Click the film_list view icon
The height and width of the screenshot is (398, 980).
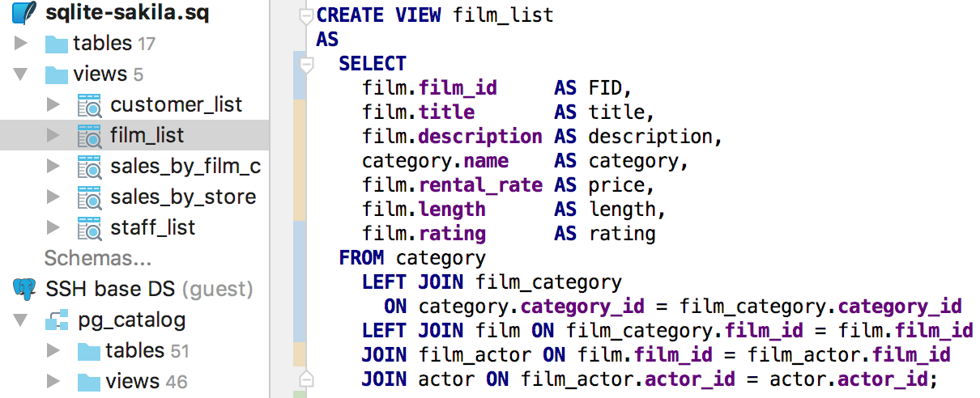pos(88,136)
